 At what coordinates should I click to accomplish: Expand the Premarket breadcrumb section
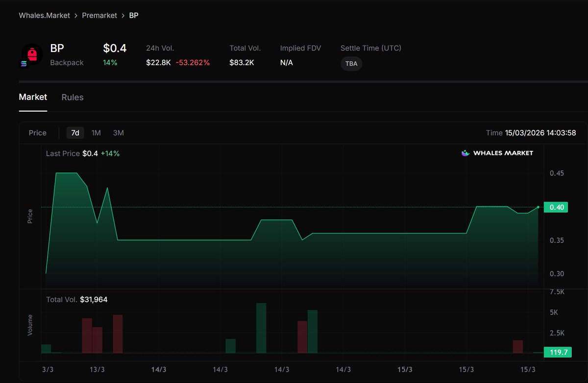tap(99, 15)
